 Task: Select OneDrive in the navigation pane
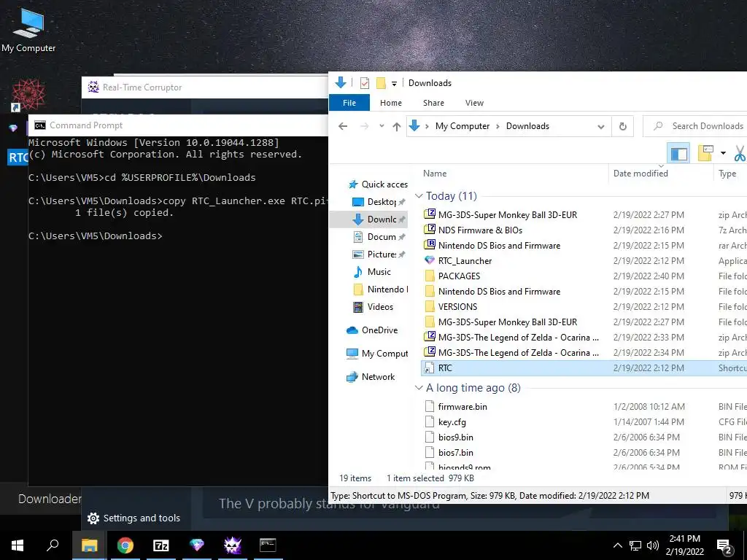coord(372,330)
